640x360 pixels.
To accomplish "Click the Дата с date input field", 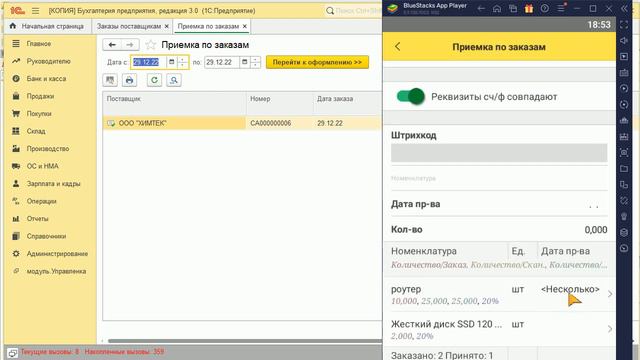I will point(148,62).
